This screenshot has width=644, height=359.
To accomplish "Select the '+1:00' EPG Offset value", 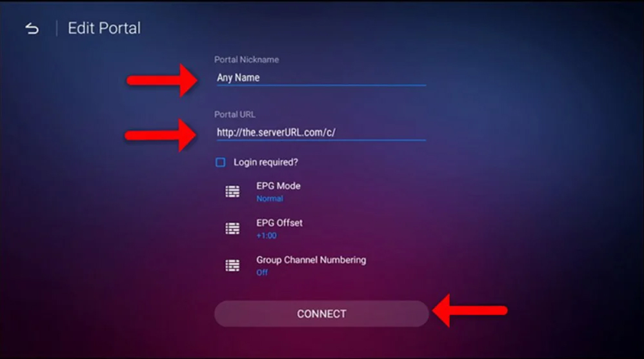I will (x=267, y=236).
